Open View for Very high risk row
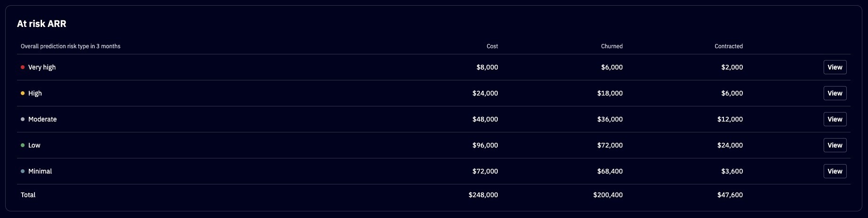The image size is (868, 218). [835, 67]
